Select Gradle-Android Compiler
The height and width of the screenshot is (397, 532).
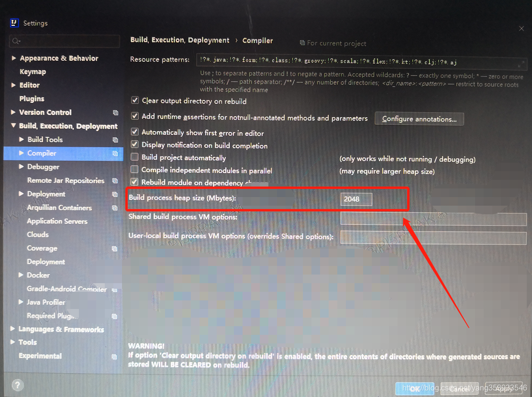pos(67,289)
